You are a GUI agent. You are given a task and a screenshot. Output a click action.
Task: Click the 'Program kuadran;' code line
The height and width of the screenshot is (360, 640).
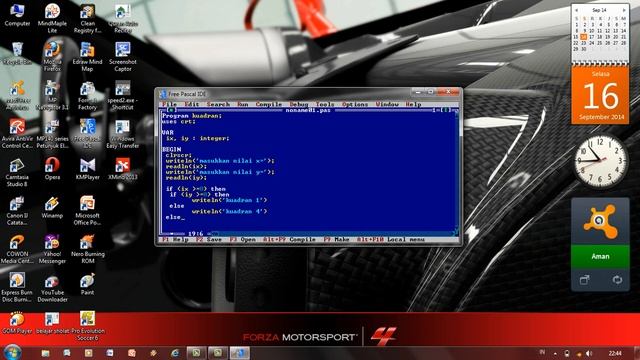192,116
